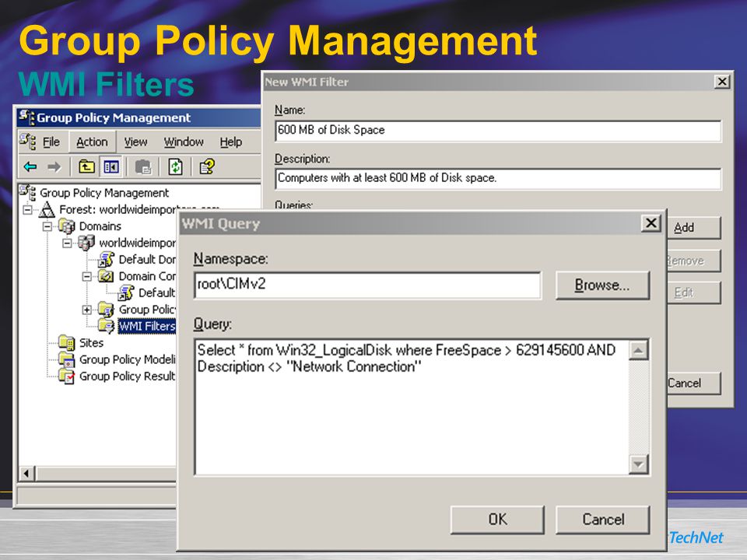747x560 pixels.
Task: Close the New WMI Filter dialog
Action: [722, 82]
